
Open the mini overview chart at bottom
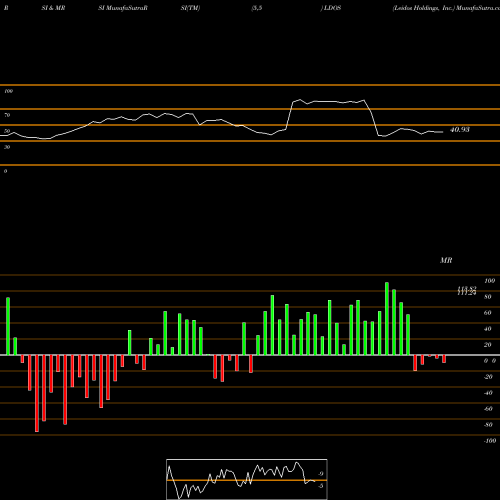coord(247,479)
